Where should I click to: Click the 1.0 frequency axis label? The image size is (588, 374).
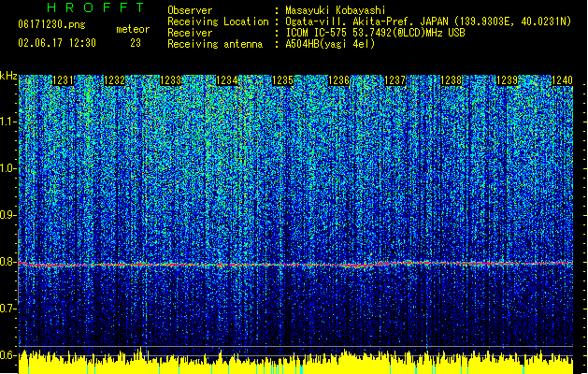tap(8, 169)
